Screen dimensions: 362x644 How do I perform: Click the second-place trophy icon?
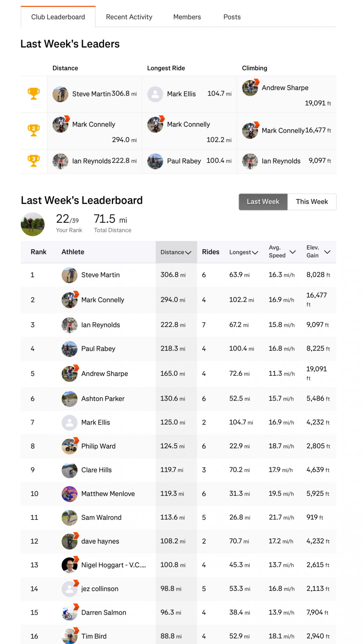tap(33, 130)
